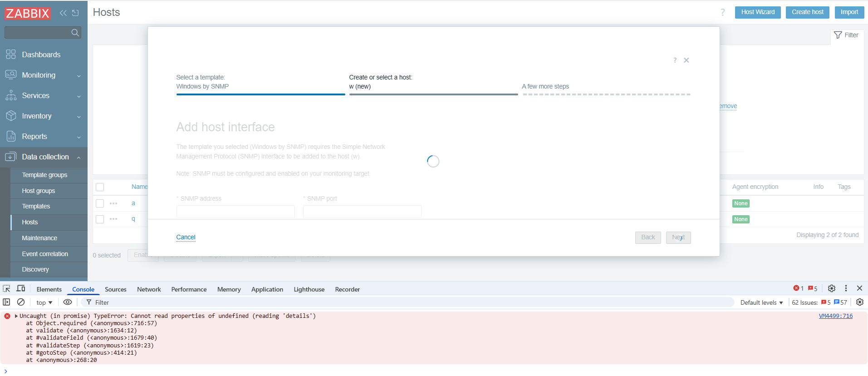Clear the console icon
868x376 pixels.
point(21,302)
